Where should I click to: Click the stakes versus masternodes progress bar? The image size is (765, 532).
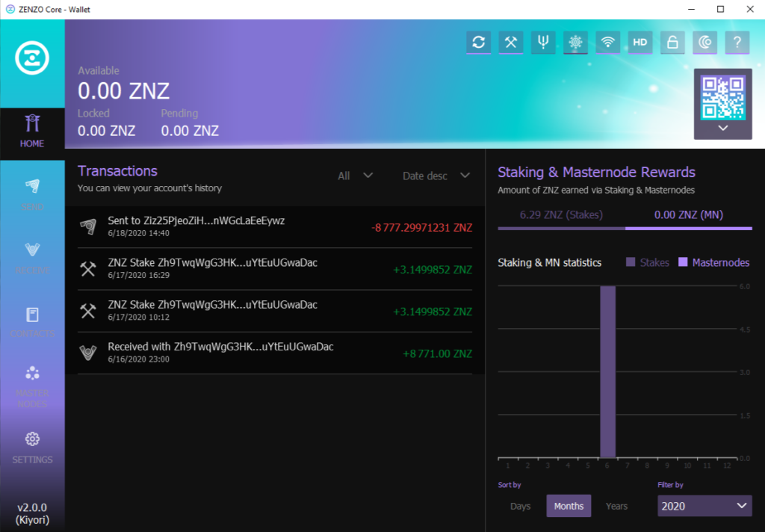pos(625,228)
